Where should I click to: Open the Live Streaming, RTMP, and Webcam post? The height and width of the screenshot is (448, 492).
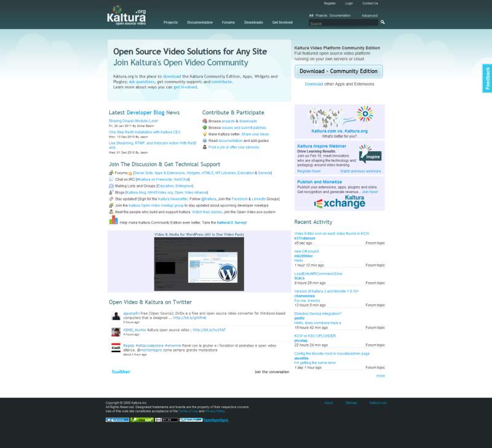point(153,145)
